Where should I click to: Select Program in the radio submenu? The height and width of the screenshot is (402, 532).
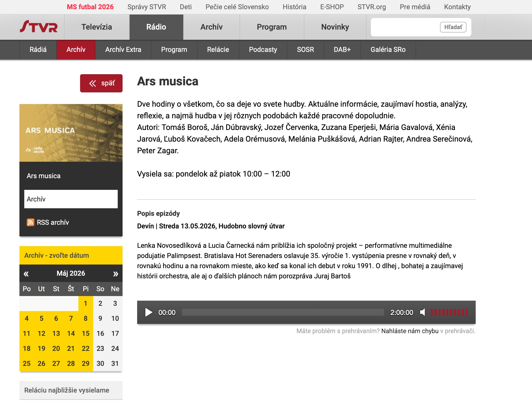174,50
